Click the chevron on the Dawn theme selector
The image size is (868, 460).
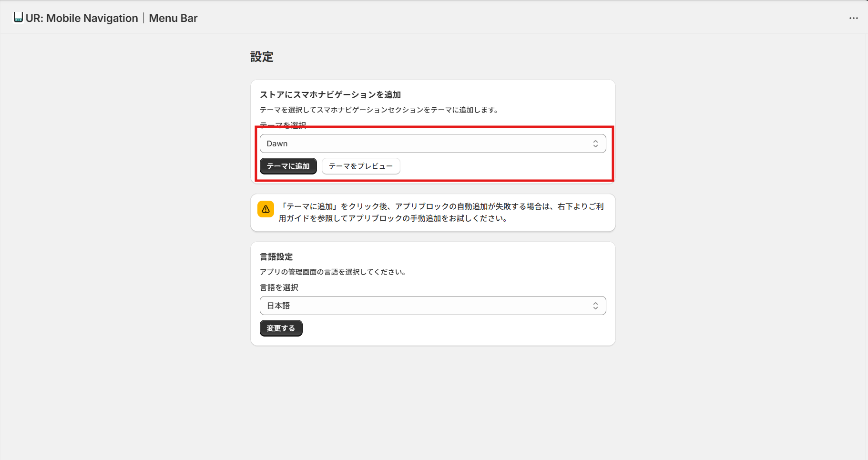(x=595, y=143)
